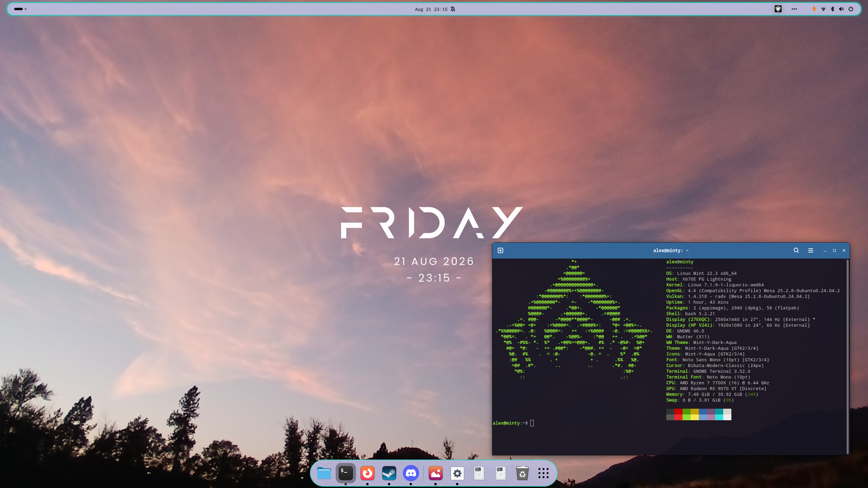Click the 'Terminal: GNOME Terminal 3.52.0' line
Viewport: 868px width, 488px height.
point(708,371)
